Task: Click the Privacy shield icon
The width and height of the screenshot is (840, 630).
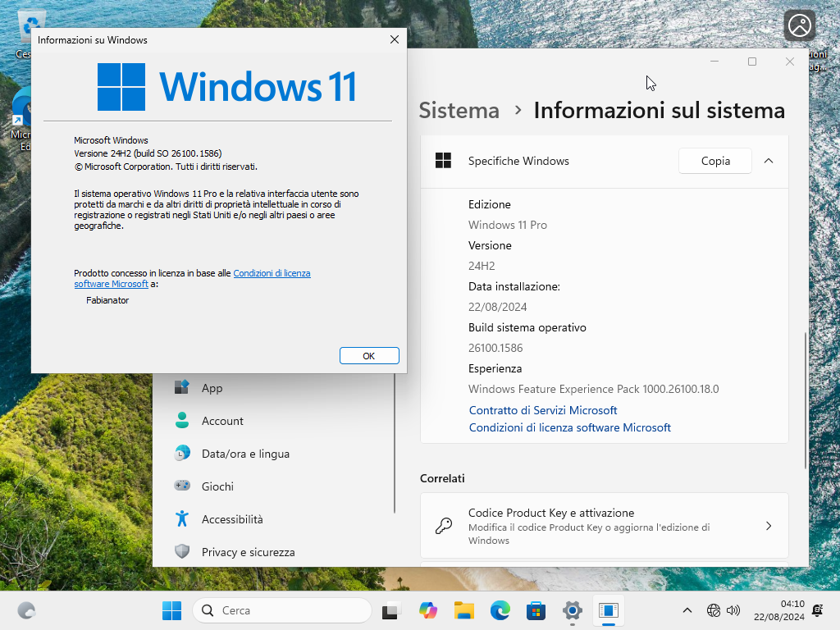Action: click(x=182, y=551)
